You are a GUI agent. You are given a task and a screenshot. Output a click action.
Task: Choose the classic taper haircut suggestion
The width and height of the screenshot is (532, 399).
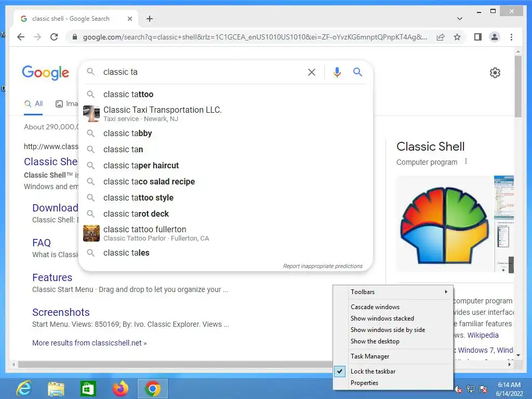pos(225,166)
